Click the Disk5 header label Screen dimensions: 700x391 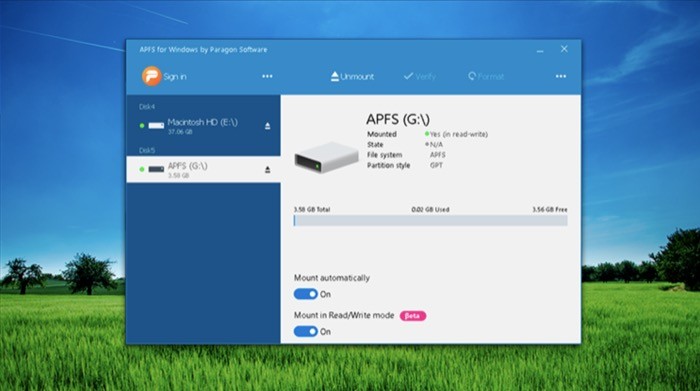(147, 150)
